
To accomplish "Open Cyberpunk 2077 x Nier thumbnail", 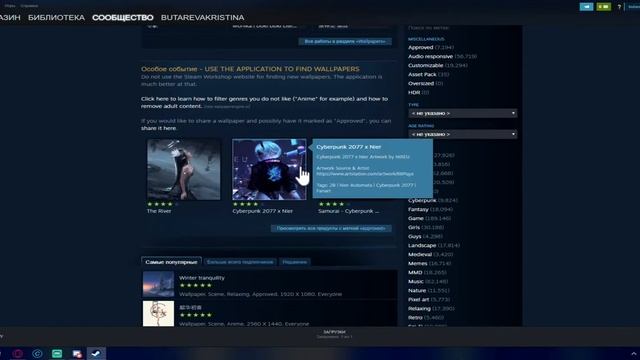I will [269, 169].
